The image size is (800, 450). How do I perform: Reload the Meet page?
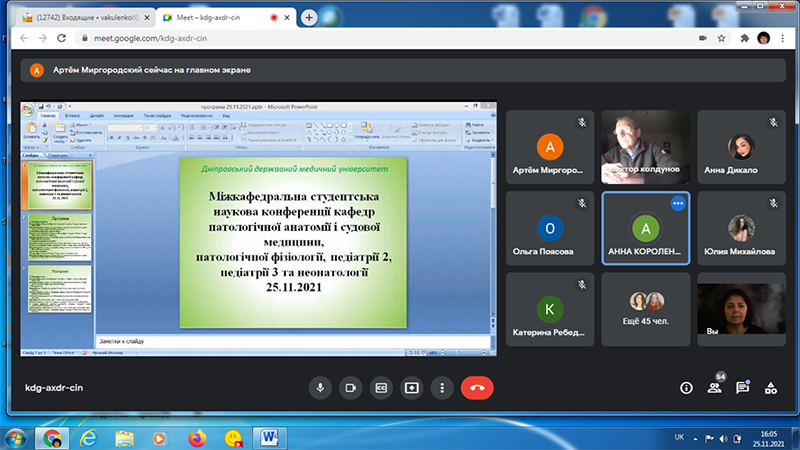65,38
